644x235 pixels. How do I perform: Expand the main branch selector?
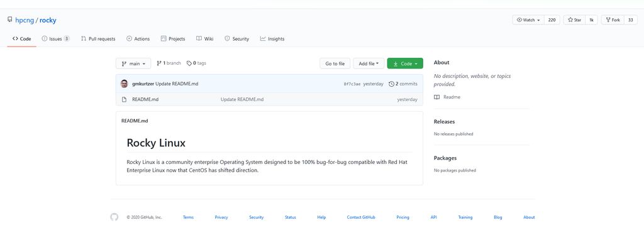[x=133, y=63]
